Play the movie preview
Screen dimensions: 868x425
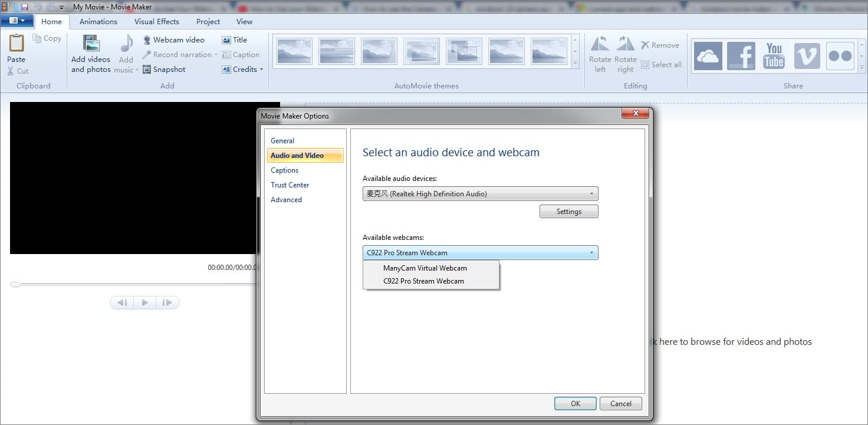pyautogui.click(x=144, y=302)
